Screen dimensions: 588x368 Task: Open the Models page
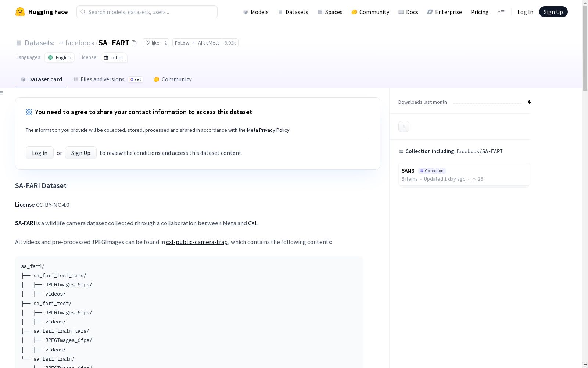pos(256,12)
